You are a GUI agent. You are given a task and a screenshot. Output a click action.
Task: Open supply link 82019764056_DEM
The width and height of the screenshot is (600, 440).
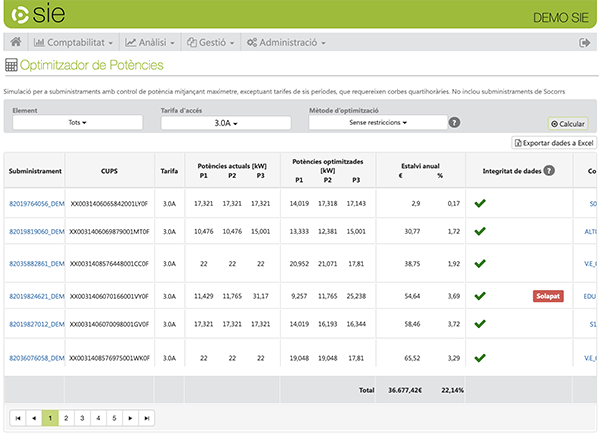(35, 203)
